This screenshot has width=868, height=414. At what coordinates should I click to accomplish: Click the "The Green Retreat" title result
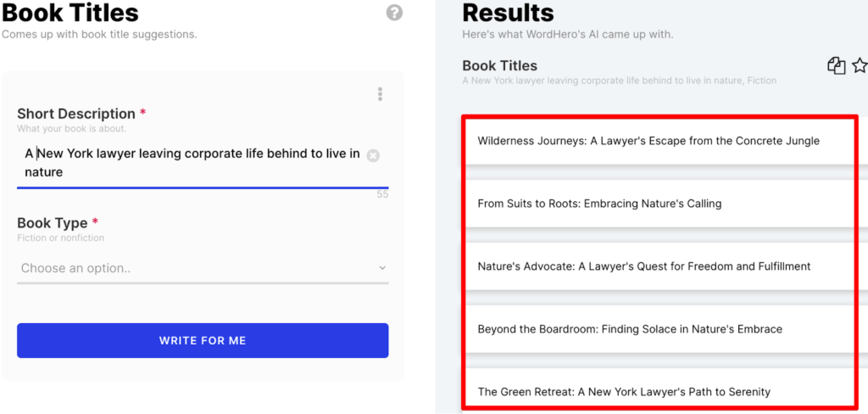(624, 392)
